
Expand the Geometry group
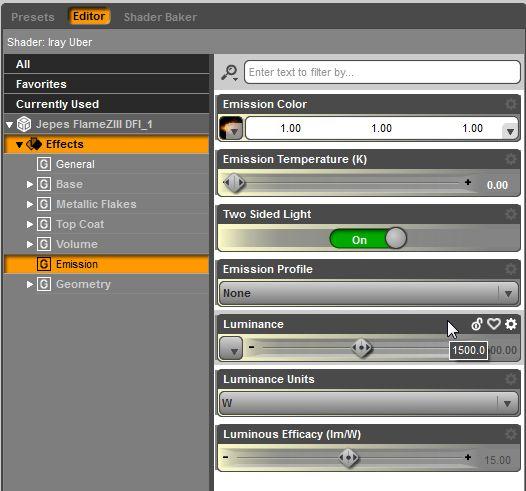[30, 284]
